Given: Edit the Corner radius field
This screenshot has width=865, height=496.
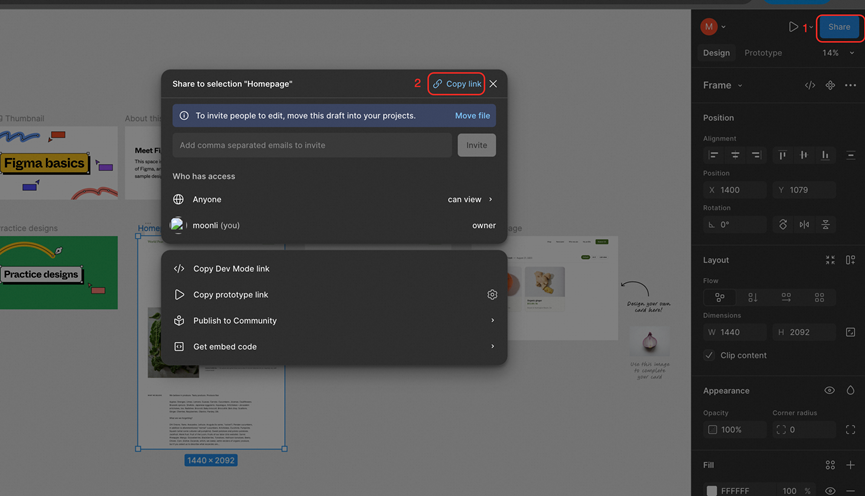Looking at the screenshot, I should (x=804, y=429).
